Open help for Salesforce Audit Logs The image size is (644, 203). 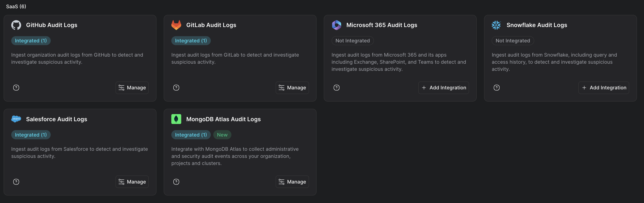[16, 182]
